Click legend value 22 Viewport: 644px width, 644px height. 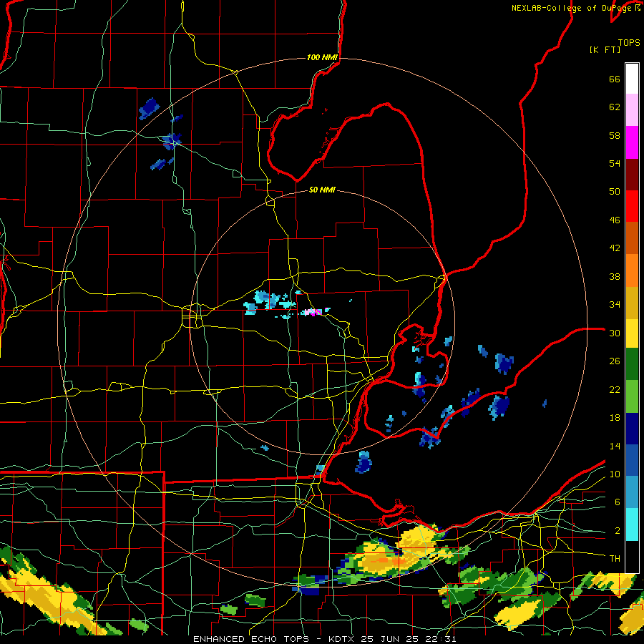(615, 389)
